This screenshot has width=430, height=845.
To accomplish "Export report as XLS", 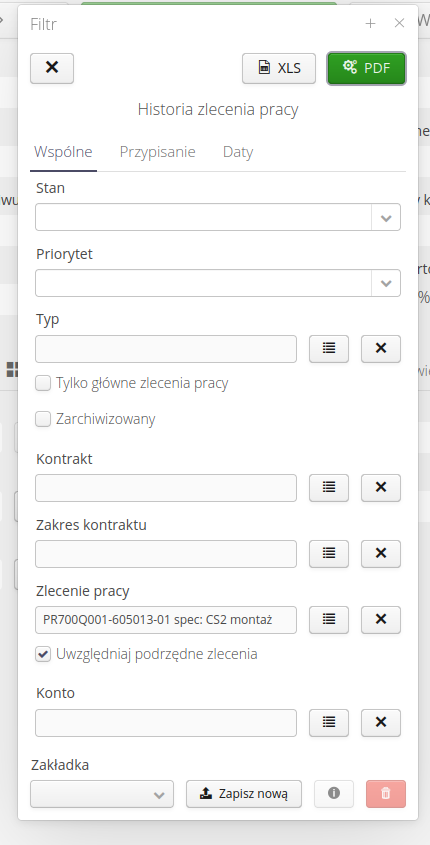I will click(279, 68).
